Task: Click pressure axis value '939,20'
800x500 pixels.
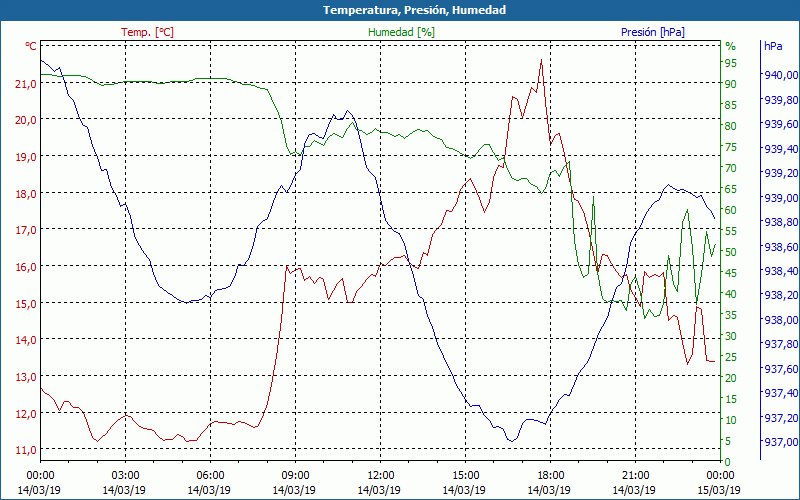Action: (780, 173)
